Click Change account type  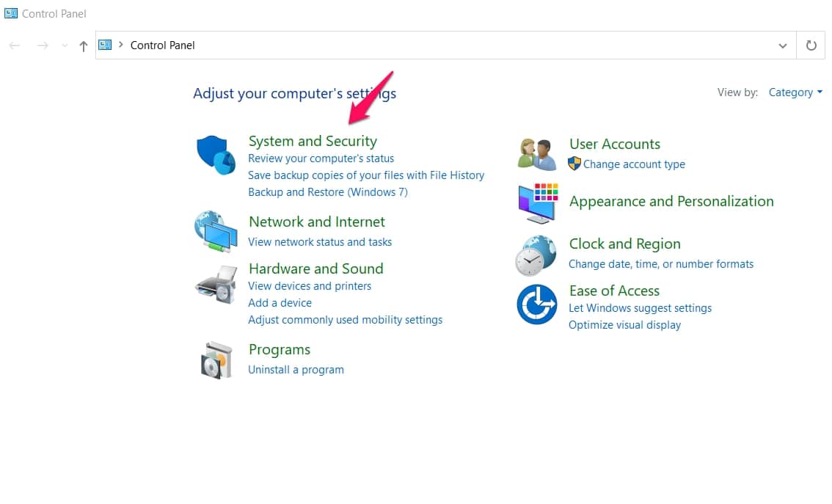(x=634, y=164)
